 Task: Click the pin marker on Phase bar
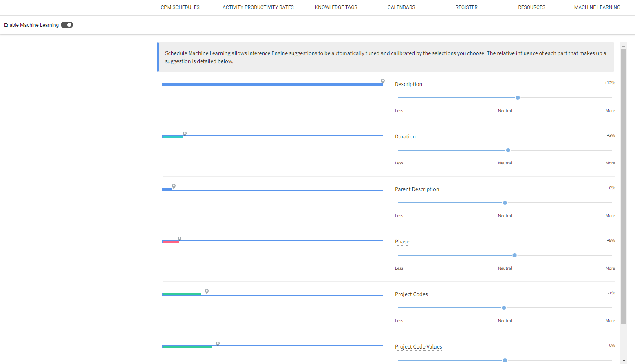coord(179,239)
